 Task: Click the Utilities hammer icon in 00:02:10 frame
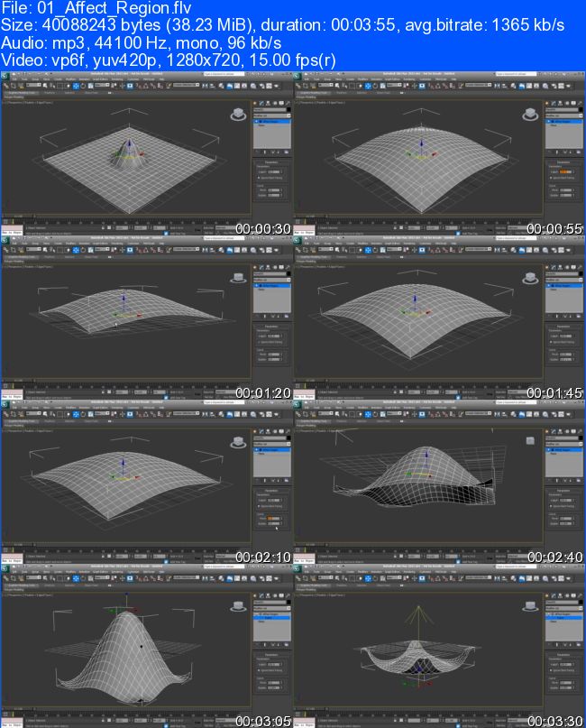[288, 430]
